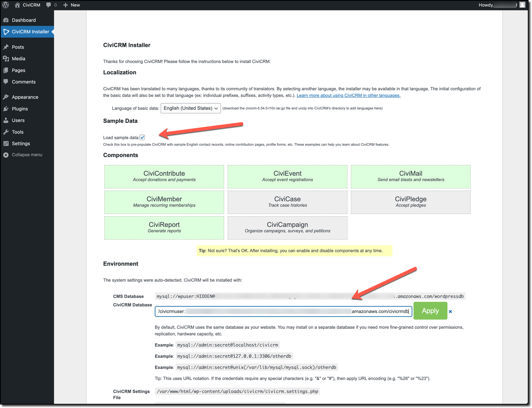Go to Posts in the sidebar
The image size is (532, 408).
coord(18,47)
